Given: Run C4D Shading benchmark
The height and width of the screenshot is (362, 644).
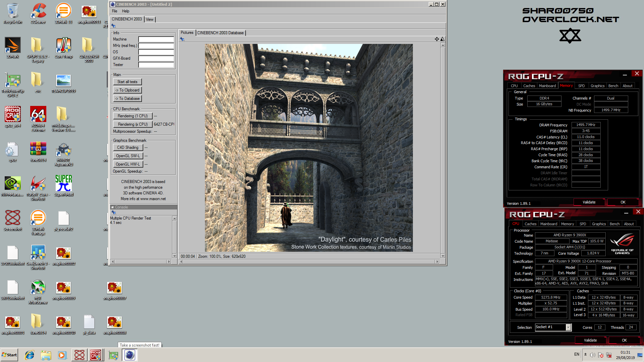Looking at the screenshot, I should [128, 147].
